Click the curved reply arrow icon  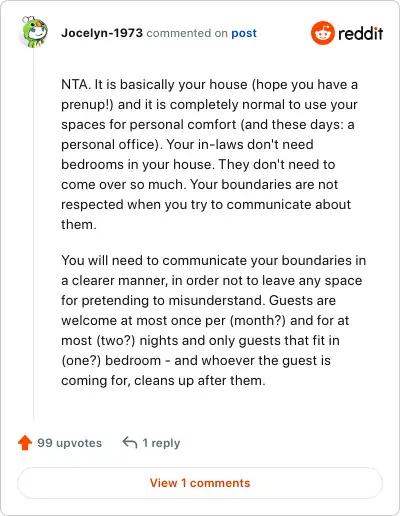pos(130,443)
